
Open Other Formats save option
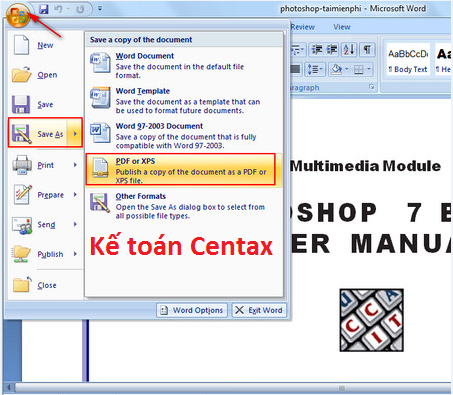[x=184, y=205]
